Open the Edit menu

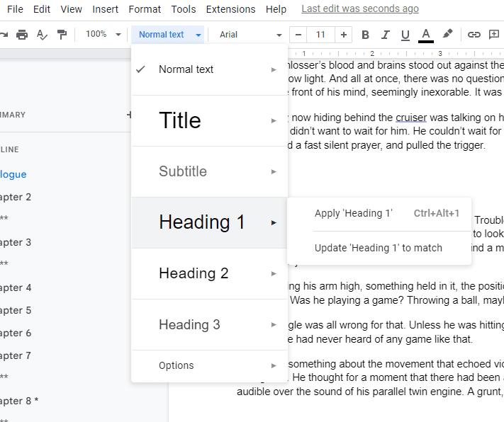(42, 9)
